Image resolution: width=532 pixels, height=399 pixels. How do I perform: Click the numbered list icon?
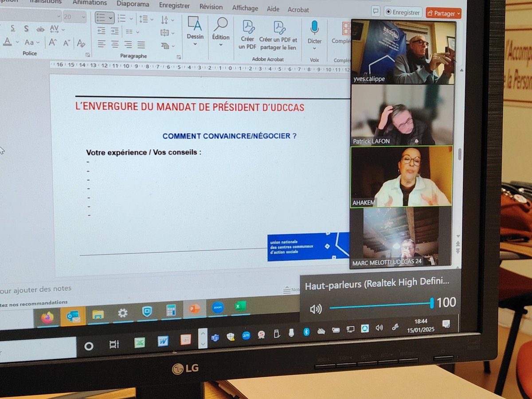tap(121, 18)
